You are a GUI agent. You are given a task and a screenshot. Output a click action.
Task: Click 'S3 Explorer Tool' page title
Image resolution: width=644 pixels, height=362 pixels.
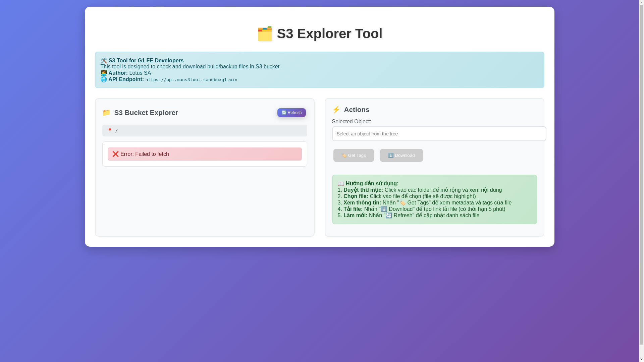(329, 34)
